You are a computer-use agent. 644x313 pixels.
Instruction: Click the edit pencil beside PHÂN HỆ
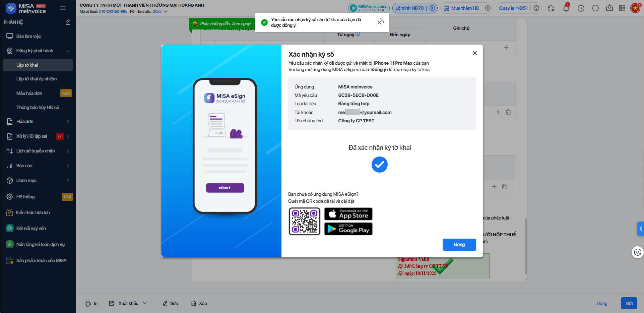click(67, 22)
